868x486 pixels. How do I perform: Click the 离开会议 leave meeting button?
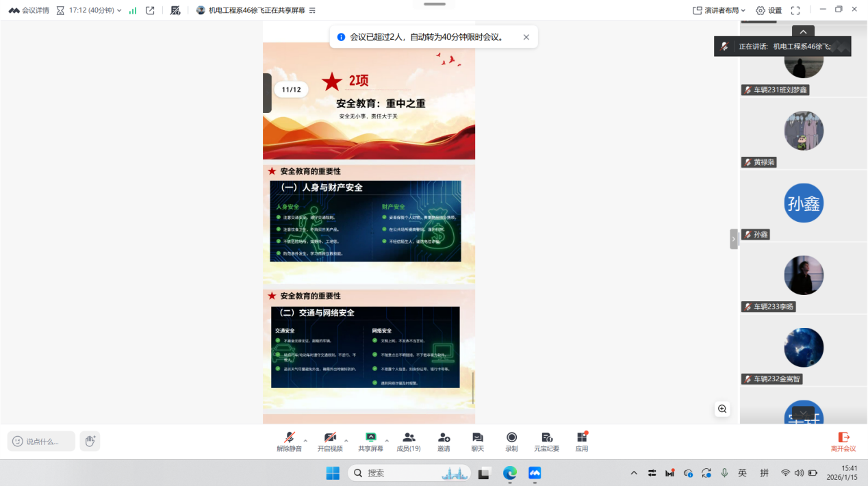coord(843,442)
